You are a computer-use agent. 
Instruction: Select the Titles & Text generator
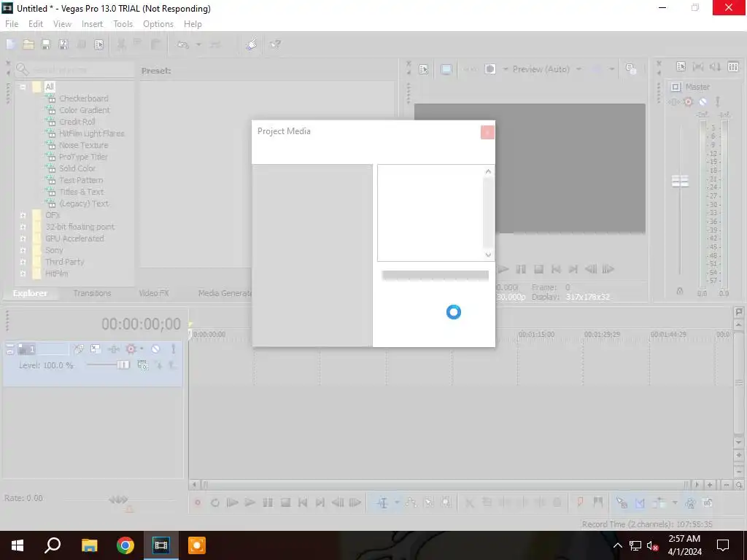pos(82,192)
